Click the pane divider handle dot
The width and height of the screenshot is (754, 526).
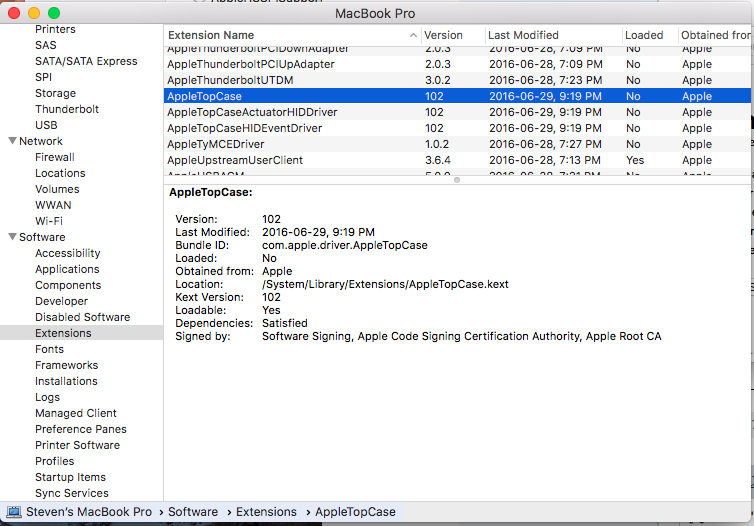tap(457, 180)
